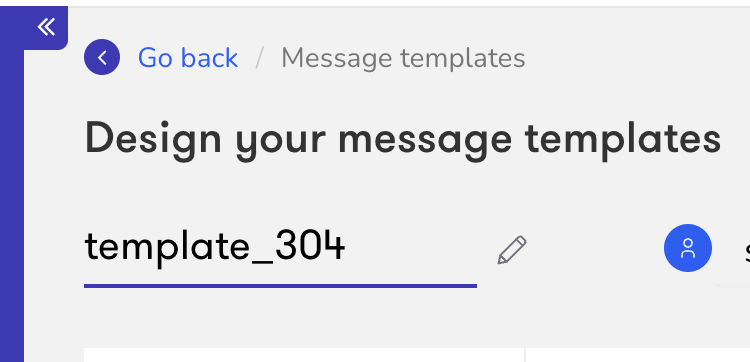The image size is (750, 362).
Task: Click the word 'templates' in the page heading
Action: pos(623,139)
